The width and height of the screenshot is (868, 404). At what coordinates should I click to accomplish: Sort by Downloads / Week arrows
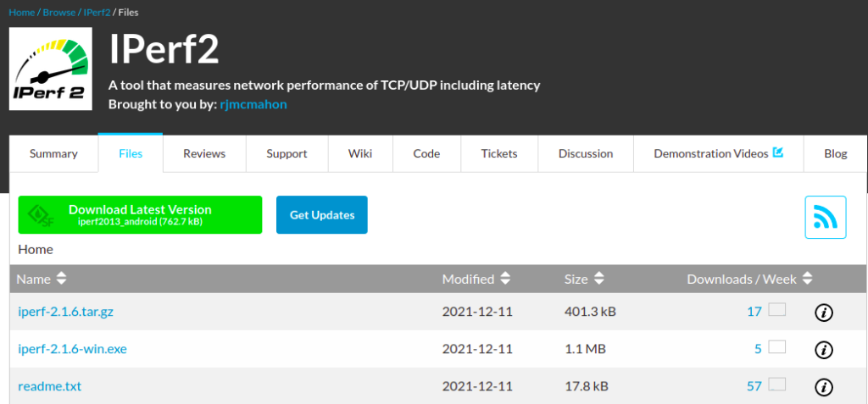coord(807,279)
